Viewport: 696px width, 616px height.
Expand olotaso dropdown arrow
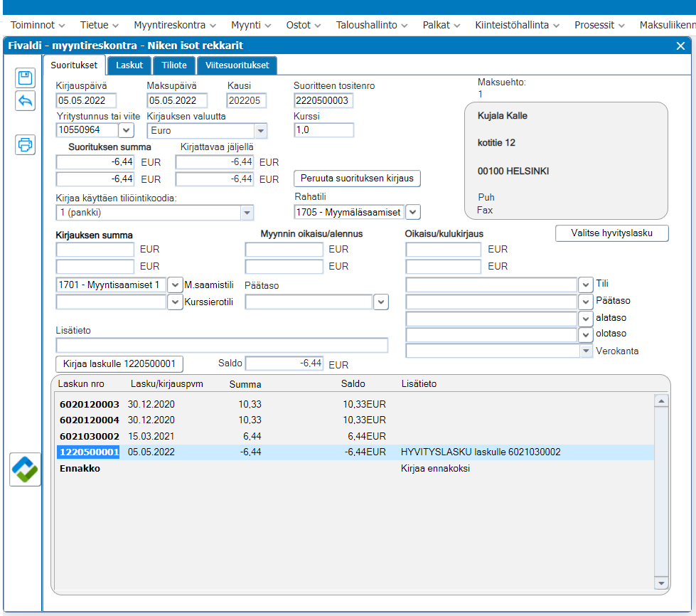586,335
